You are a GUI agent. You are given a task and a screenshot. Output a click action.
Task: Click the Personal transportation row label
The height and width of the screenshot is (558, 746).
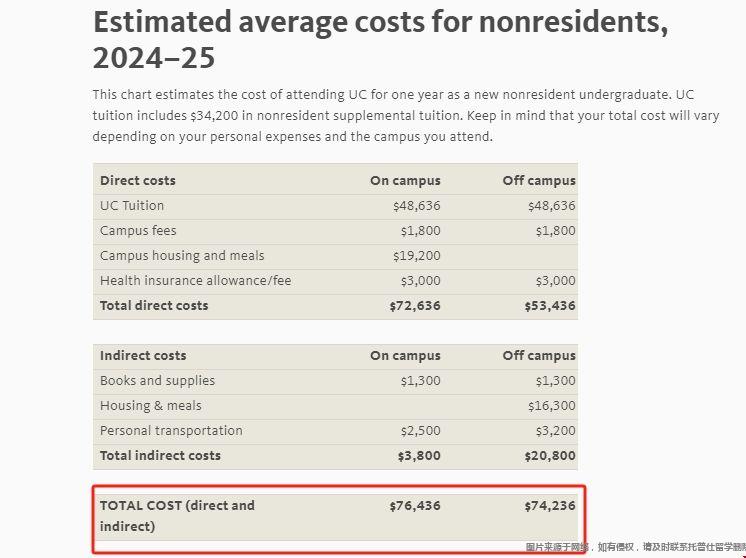click(171, 431)
